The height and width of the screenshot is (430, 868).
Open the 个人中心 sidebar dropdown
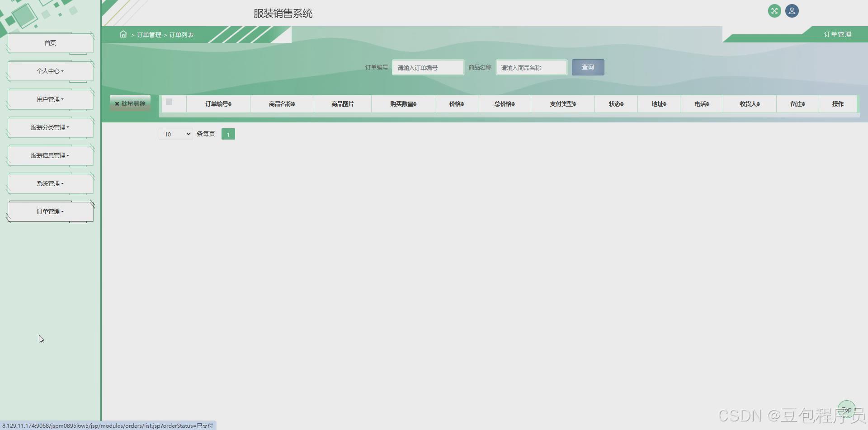[50, 71]
